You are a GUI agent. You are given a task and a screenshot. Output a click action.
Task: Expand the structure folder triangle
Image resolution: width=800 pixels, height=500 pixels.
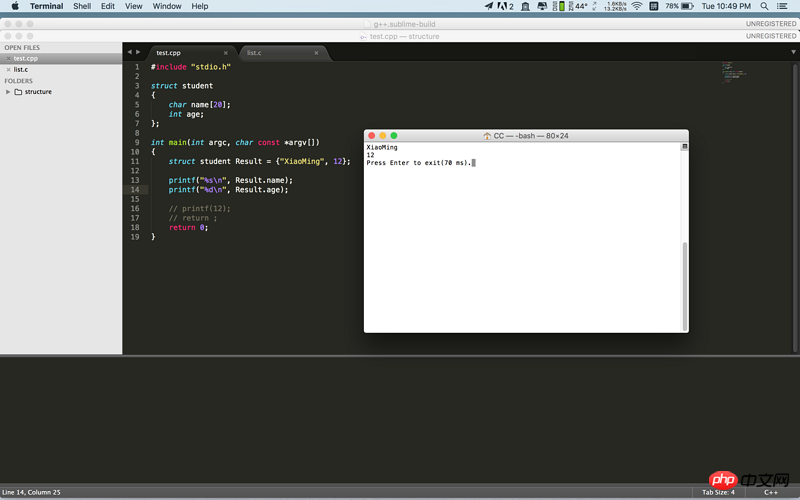coord(8,92)
